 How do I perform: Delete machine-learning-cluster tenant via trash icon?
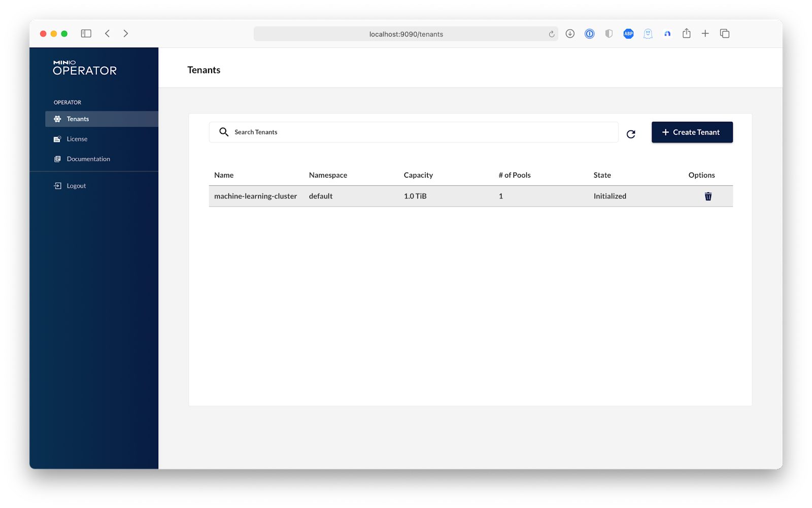point(708,196)
